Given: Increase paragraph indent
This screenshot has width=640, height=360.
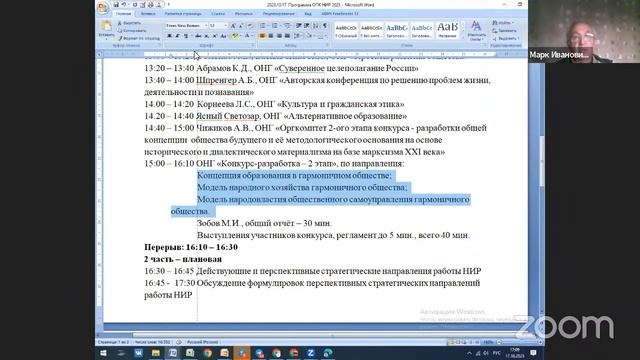Looking at the screenshot, I should 307,26.
